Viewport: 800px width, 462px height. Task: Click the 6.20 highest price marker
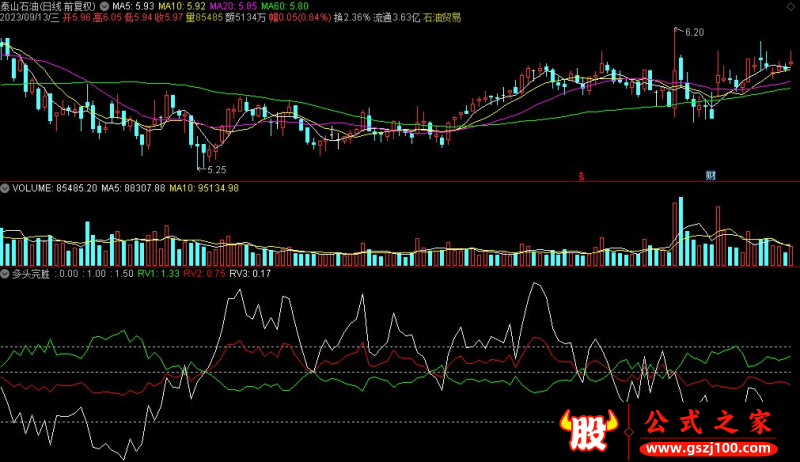coord(694,32)
